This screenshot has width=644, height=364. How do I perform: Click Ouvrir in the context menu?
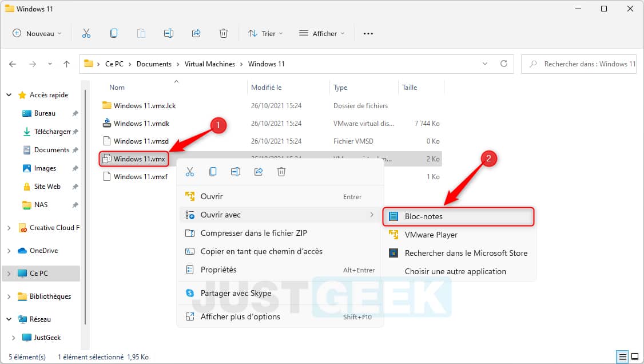click(281, 197)
